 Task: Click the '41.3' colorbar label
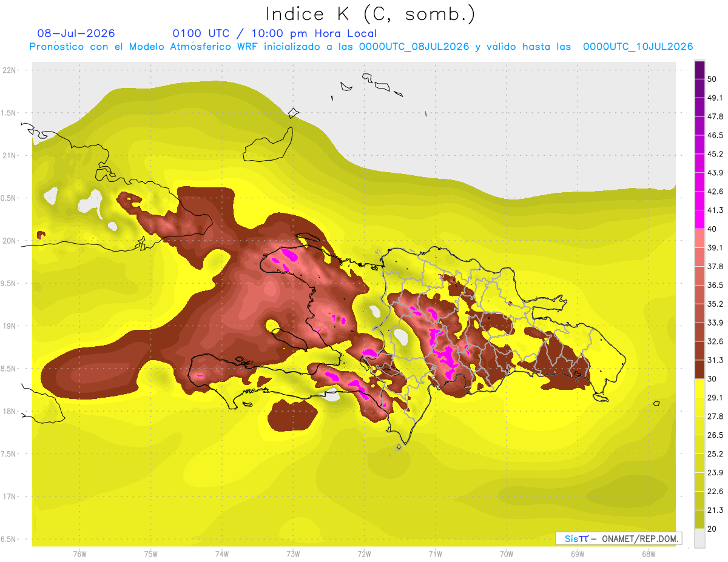click(x=715, y=210)
